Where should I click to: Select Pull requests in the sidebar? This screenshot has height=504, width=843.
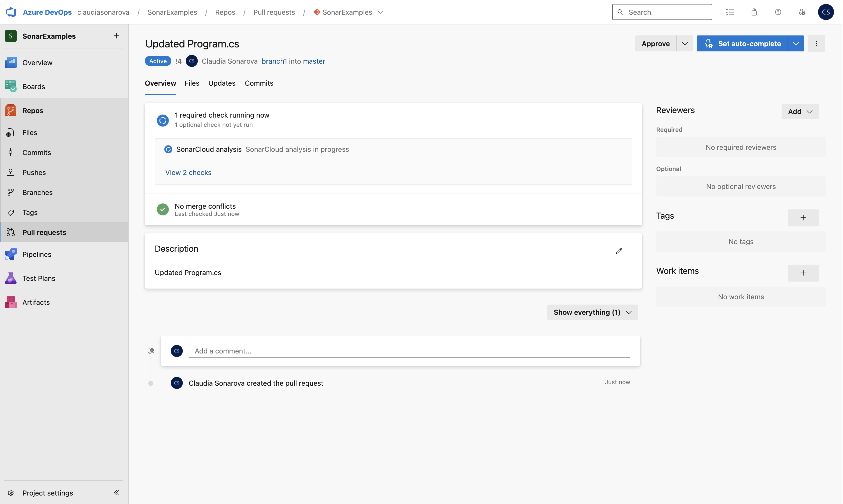coord(64,232)
